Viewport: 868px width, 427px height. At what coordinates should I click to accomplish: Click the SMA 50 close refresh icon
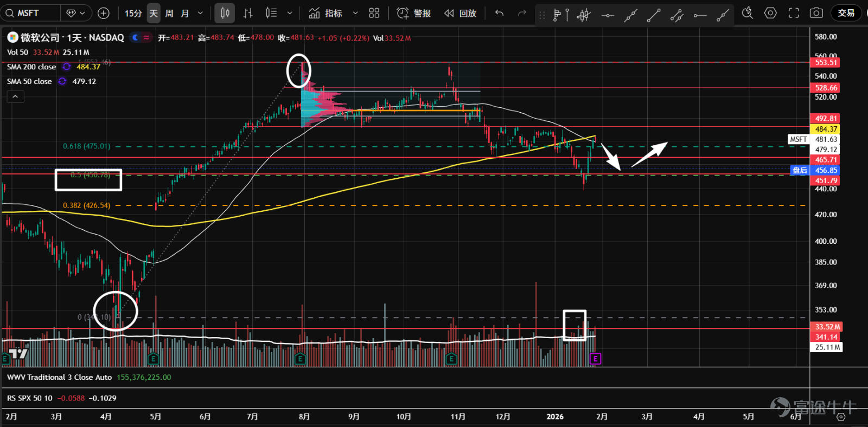62,81
